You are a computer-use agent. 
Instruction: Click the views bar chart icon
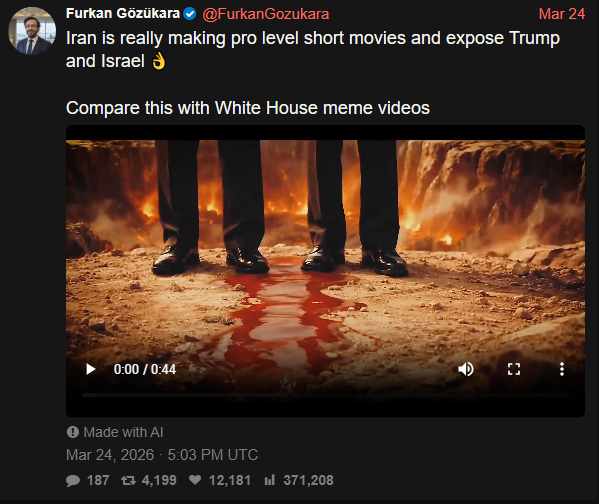click(x=270, y=480)
